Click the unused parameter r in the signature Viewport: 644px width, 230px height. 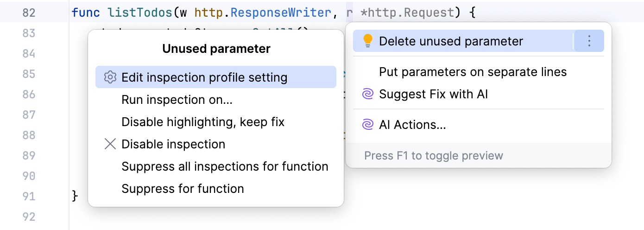point(349,13)
